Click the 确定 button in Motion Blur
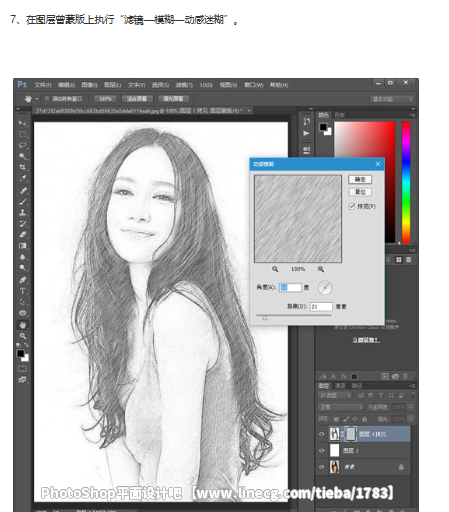This screenshot has width=449, height=512. 360,179
